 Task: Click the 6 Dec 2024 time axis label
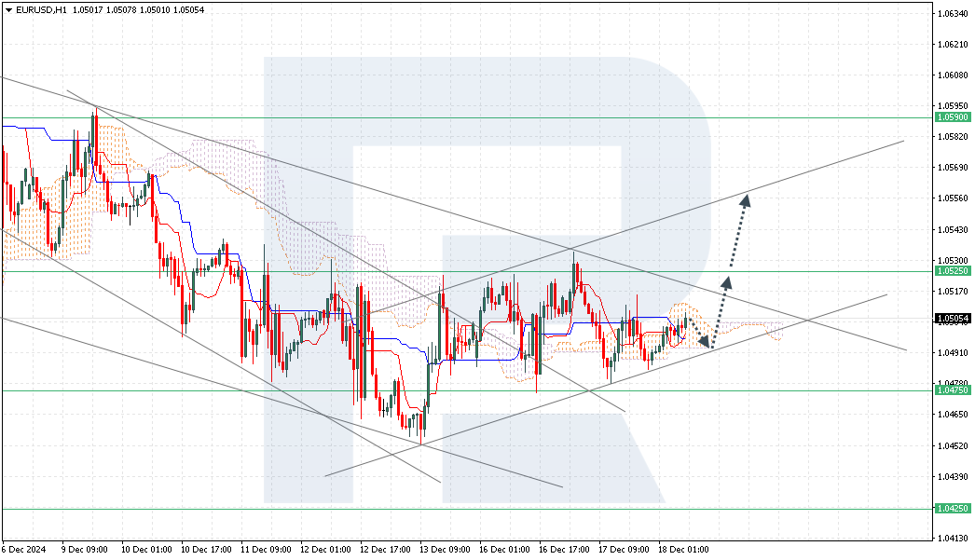(x=24, y=550)
